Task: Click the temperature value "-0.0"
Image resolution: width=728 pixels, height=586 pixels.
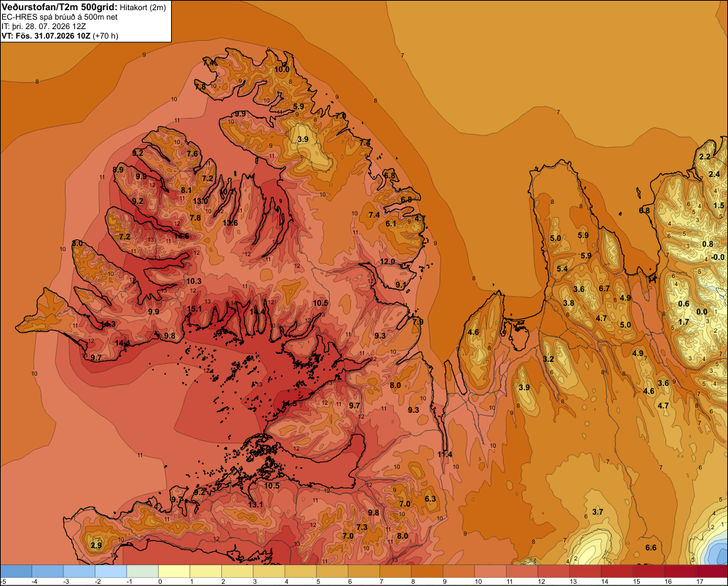Action: (718, 257)
